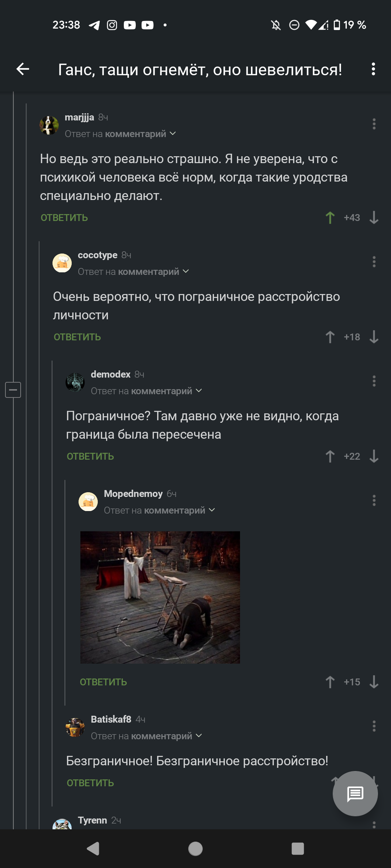Go back using the top-left arrow
The image size is (391, 868).
(x=23, y=69)
